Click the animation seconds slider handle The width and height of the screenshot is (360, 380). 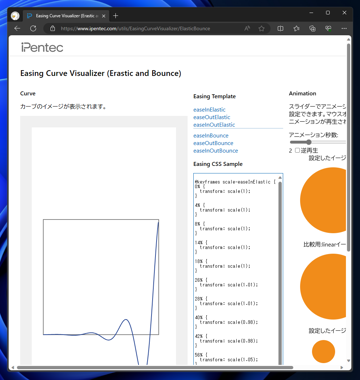point(308,142)
